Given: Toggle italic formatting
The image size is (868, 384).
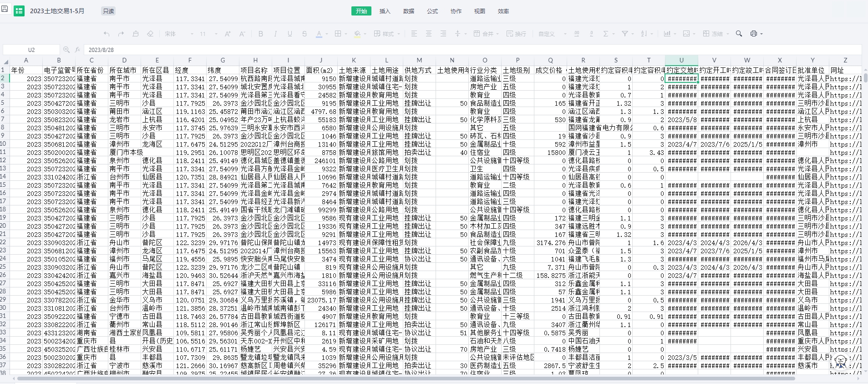Looking at the screenshot, I should point(275,34).
